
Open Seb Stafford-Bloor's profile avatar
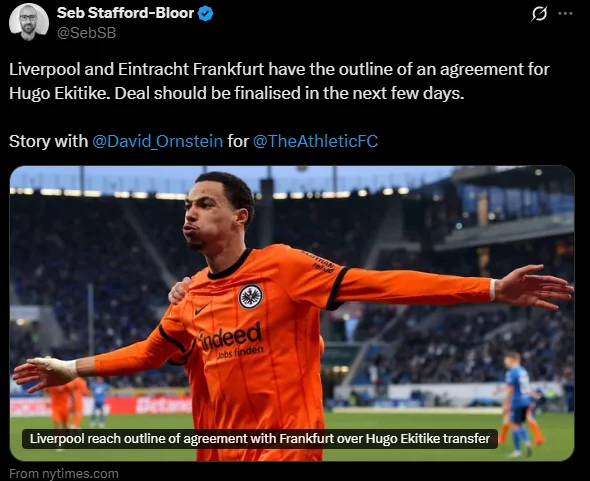tap(29, 22)
